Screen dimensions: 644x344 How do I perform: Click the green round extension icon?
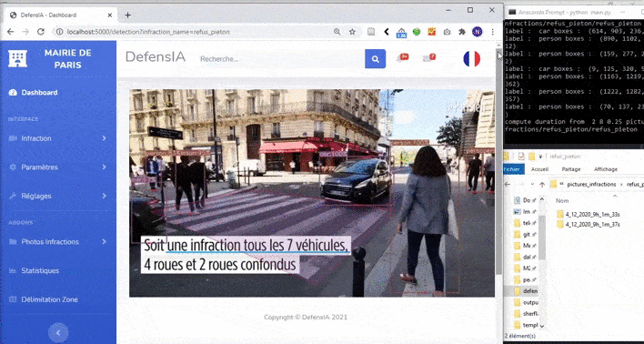[x=417, y=32]
